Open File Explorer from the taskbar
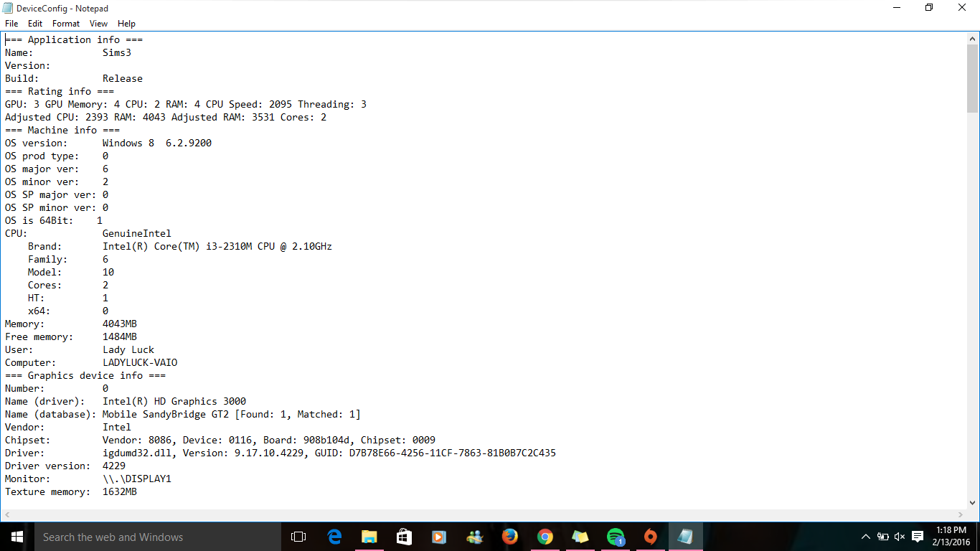The image size is (980, 551). [369, 537]
